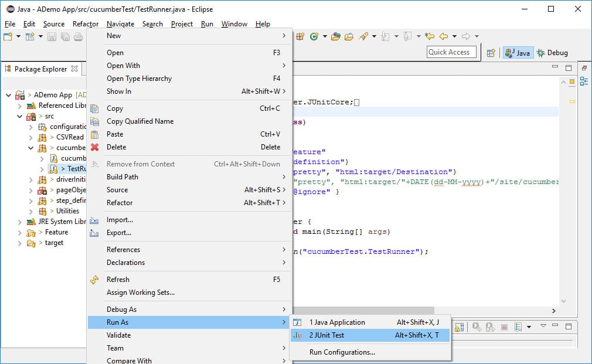Collapse the ADemo App project node
The height and width of the screenshot is (364, 592).
9,95
